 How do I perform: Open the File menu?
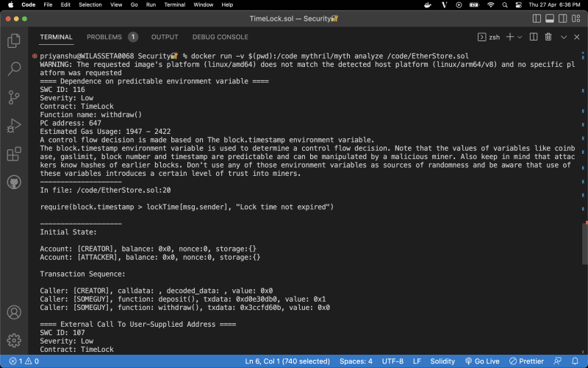[48, 4]
